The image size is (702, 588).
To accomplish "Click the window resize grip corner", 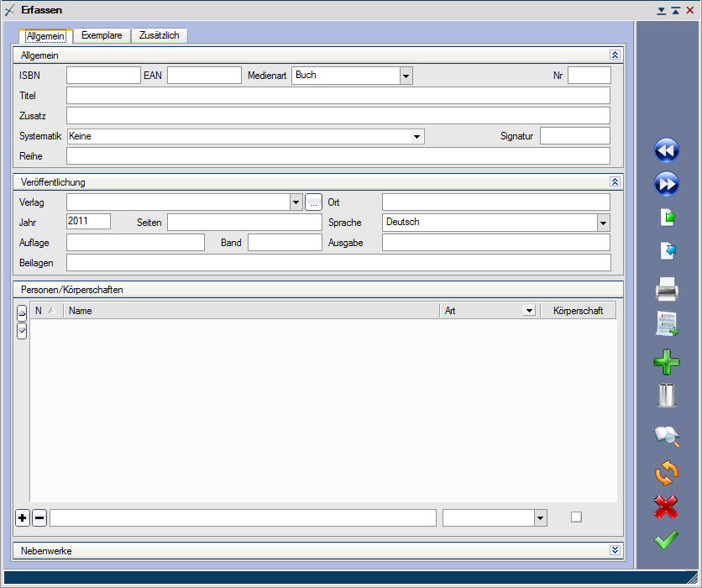I will [691, 577].
